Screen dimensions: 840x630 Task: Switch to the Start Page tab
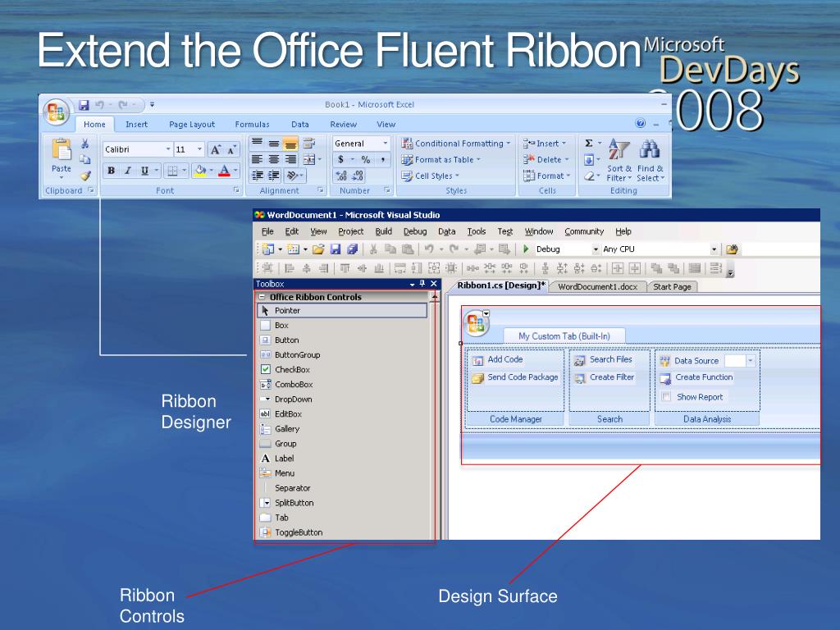672,286
